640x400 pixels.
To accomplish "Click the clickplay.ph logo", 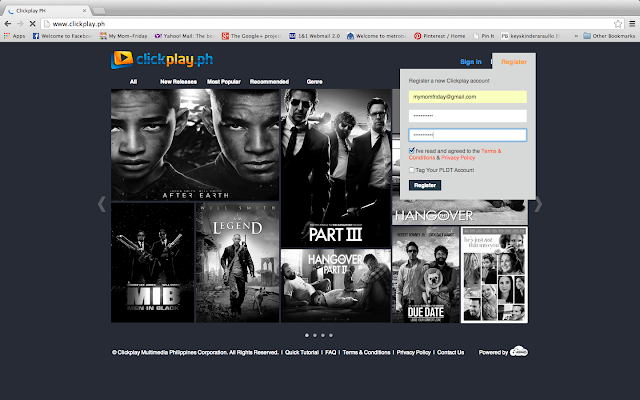I will click(x=162, y=60).
